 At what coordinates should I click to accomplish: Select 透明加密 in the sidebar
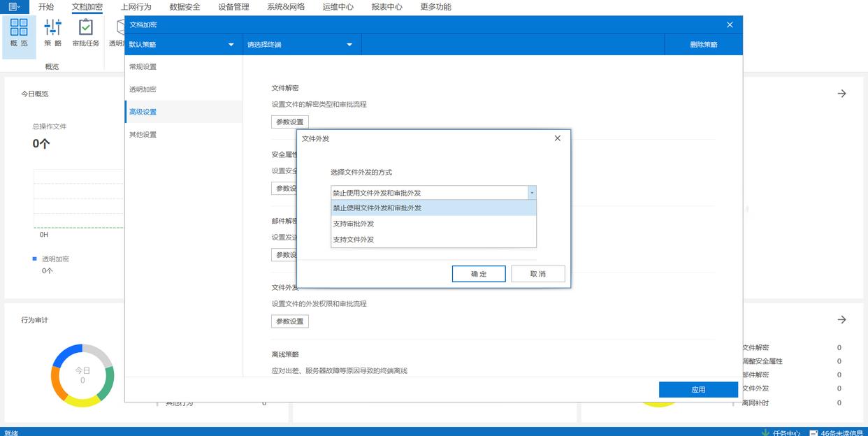tap(184, 89)
